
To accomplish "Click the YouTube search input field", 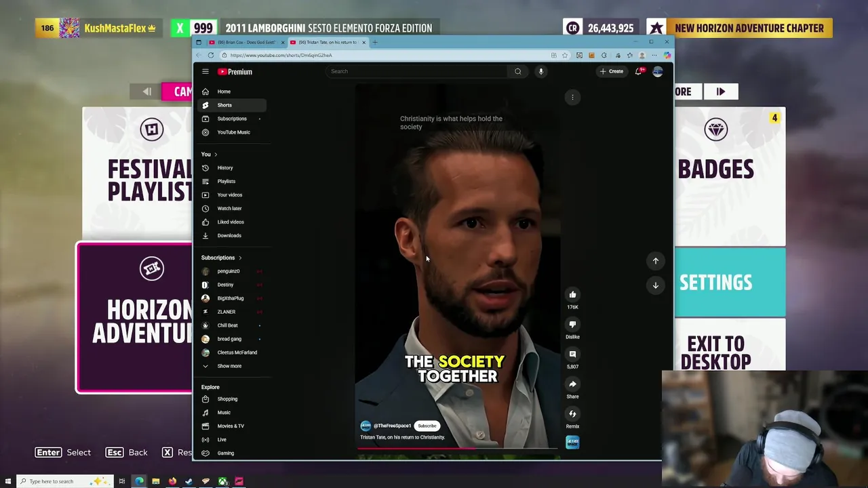I will (x=416, y=71).
